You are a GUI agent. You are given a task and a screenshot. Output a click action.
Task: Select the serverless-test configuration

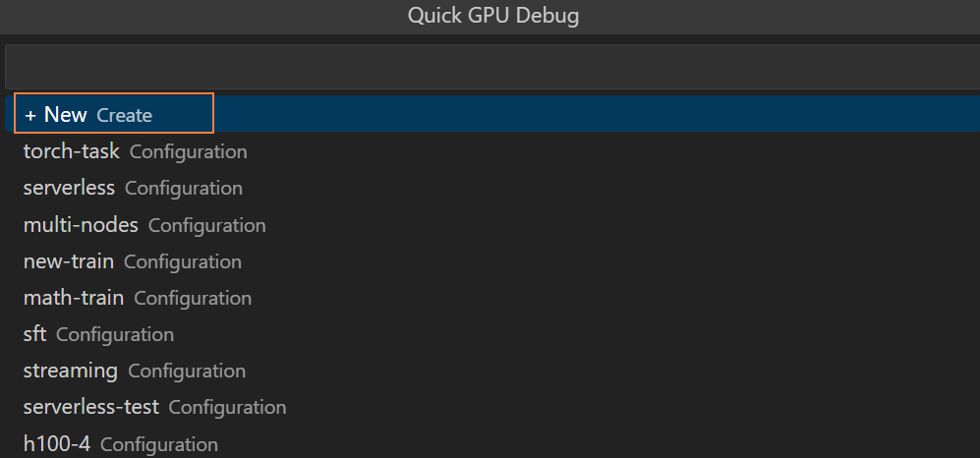coord(91,407)
